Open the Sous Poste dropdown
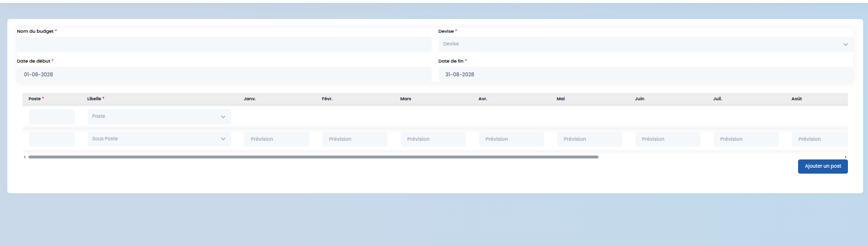This screenshot has width=868, height=246. point(159,139)
